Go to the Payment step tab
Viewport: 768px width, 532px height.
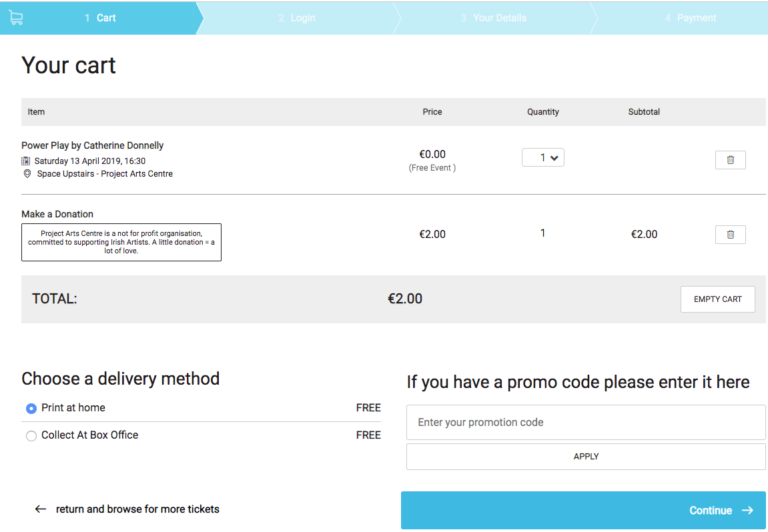pos(691,18)
